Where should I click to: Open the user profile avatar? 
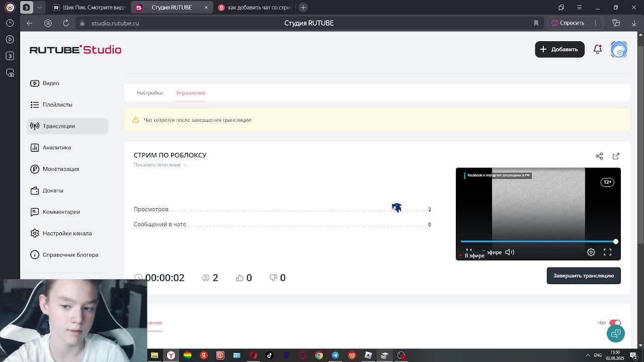tap(619, 49)
